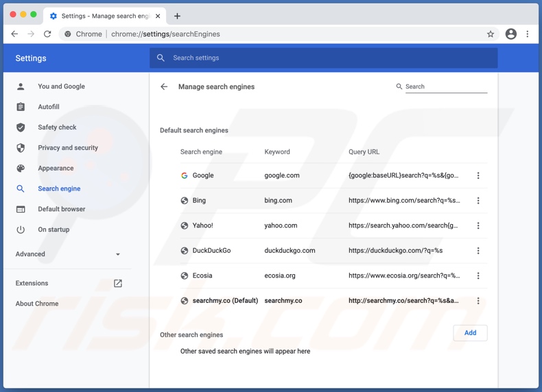Screen dimensions: 542x392
Task: Open more actions for Bing
Action: coord(478,200)
